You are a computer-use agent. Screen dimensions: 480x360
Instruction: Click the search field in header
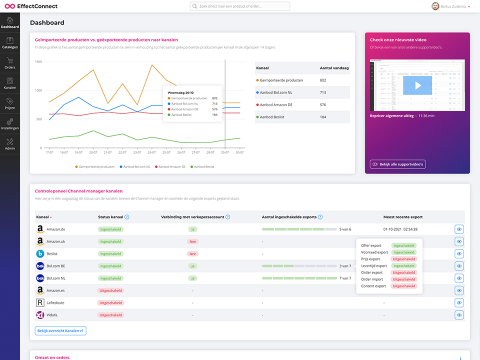click(240, 6)
